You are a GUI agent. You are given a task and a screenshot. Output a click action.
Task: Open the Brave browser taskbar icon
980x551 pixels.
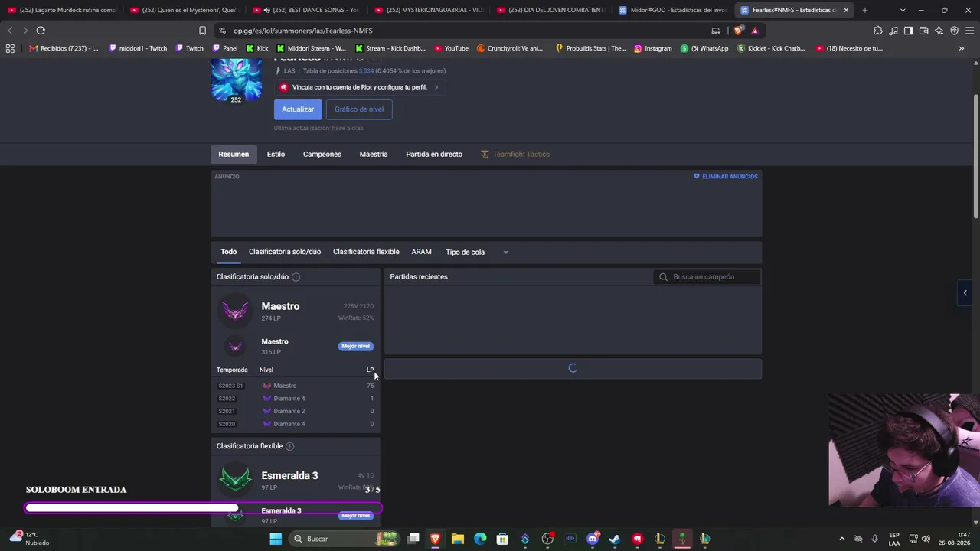coord(435,539)
